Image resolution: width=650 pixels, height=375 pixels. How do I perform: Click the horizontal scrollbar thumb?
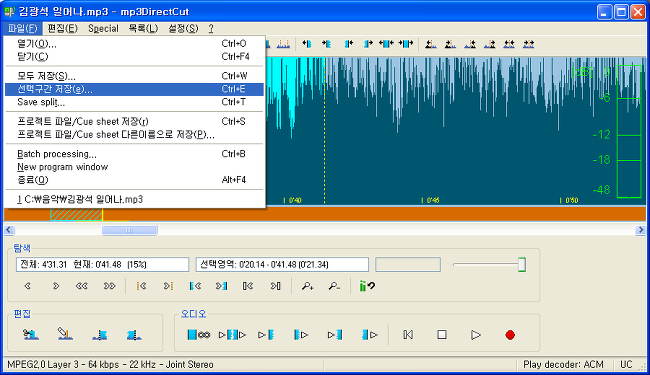click(130, 230)
